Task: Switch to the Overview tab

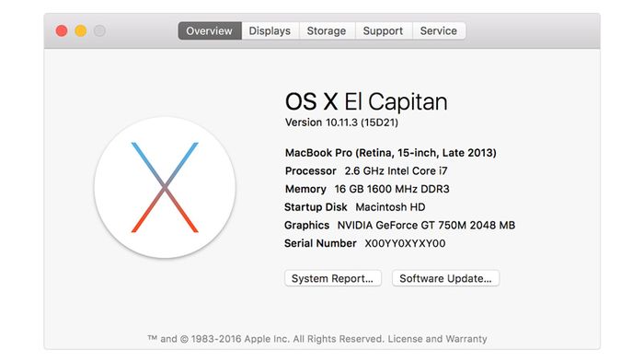Action: (x=210, y=30)
